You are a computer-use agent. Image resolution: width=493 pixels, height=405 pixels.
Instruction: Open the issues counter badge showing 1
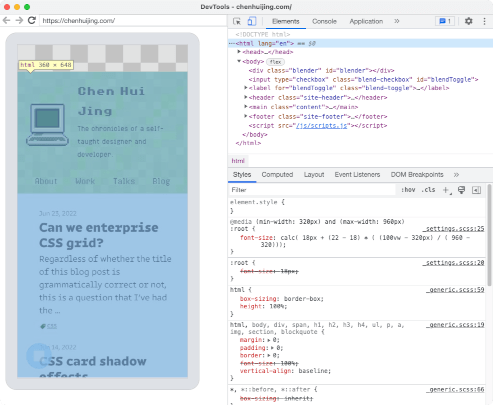click(445, 21)
